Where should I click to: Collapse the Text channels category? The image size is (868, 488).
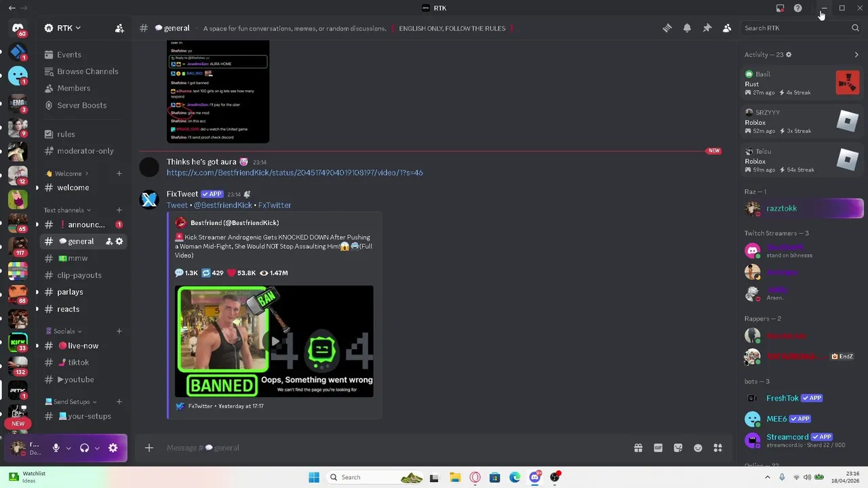click(x=67, y=210)
